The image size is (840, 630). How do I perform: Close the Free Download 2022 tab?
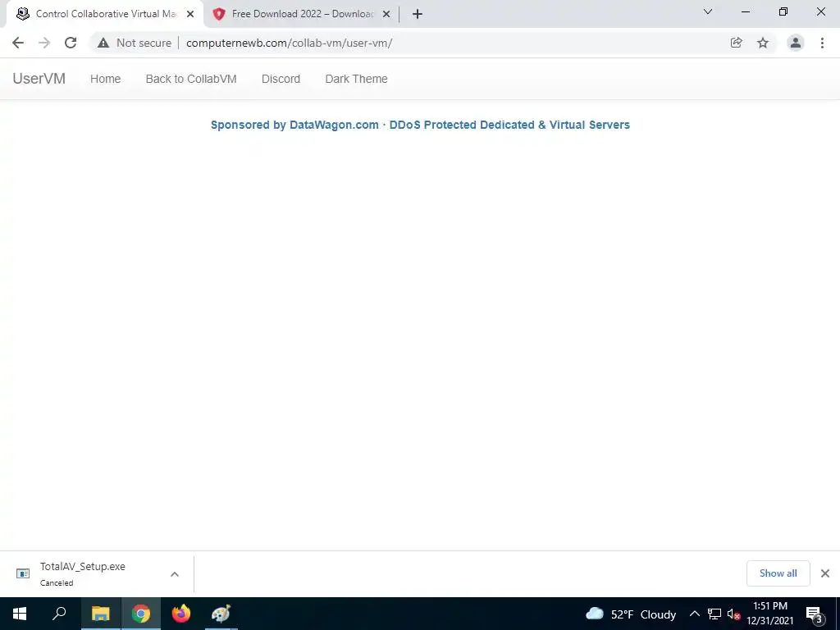(386, 14)
